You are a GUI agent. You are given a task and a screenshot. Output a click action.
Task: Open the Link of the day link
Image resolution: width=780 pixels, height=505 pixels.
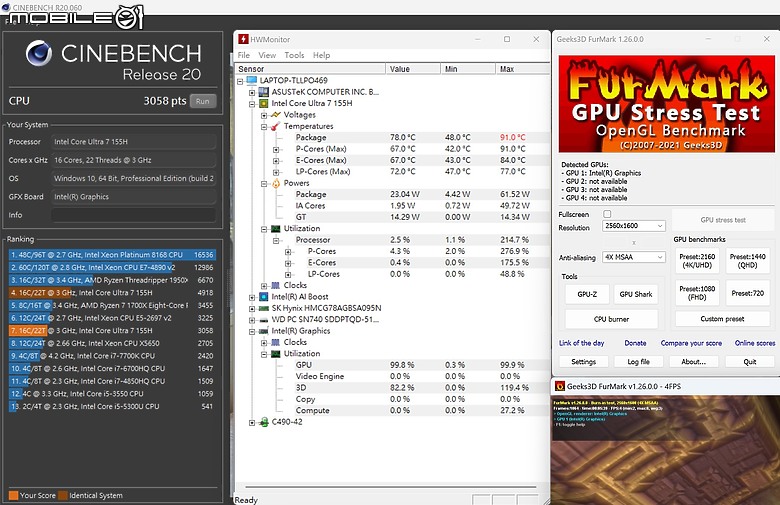point(582,343)
